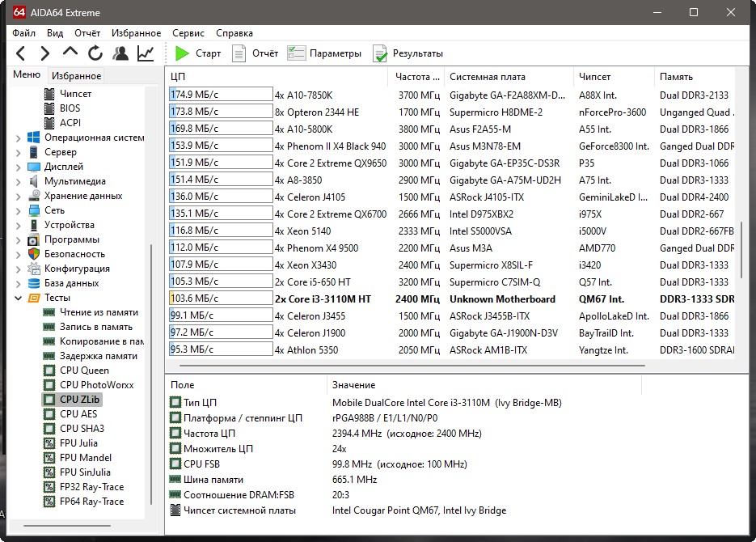Viewport: 756px width, 542px height.
Task: Click the Шина памяти field row
Action: 405,480
